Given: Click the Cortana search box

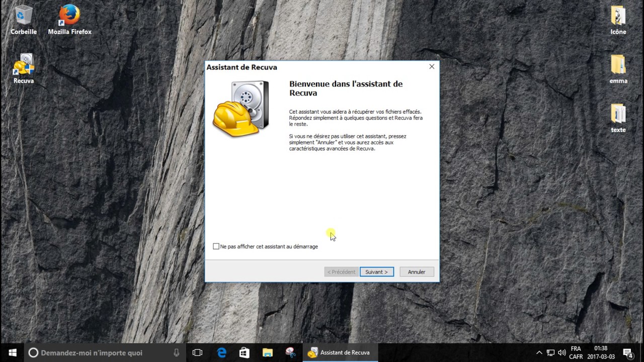Looking at the screenshot, I should tap(105, 352).
